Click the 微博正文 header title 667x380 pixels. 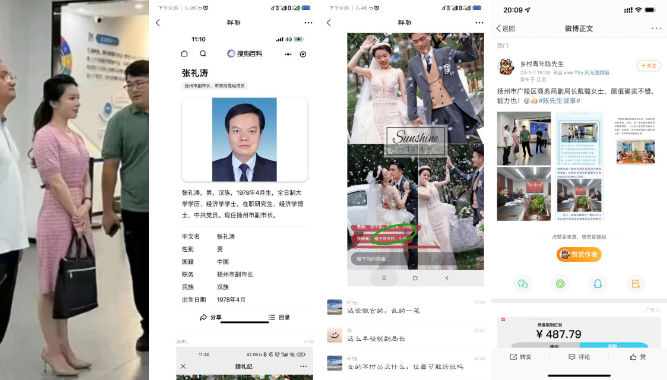coord(579,29)
